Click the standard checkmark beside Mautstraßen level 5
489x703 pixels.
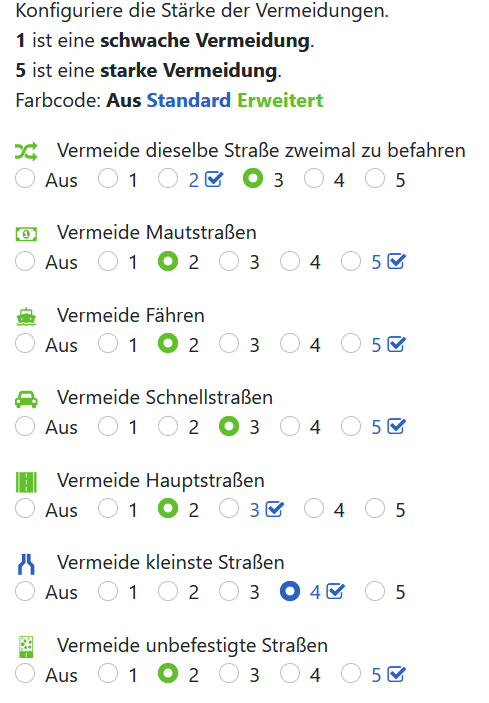tap(397, 261)
